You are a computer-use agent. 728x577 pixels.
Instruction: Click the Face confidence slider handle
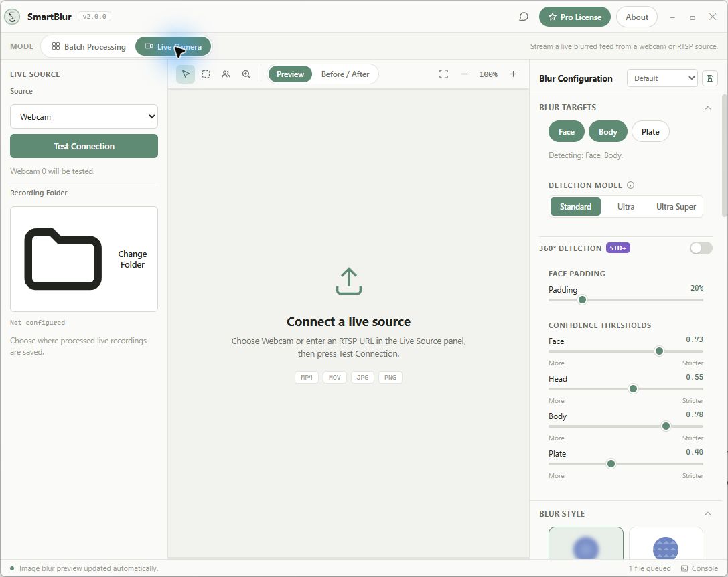coord(659,351)
